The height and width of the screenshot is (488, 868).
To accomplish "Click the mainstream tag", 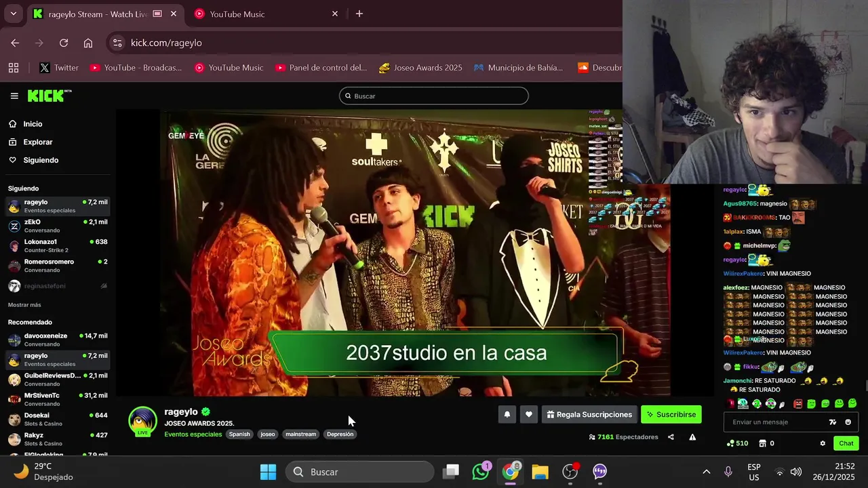I will (300, 434).
